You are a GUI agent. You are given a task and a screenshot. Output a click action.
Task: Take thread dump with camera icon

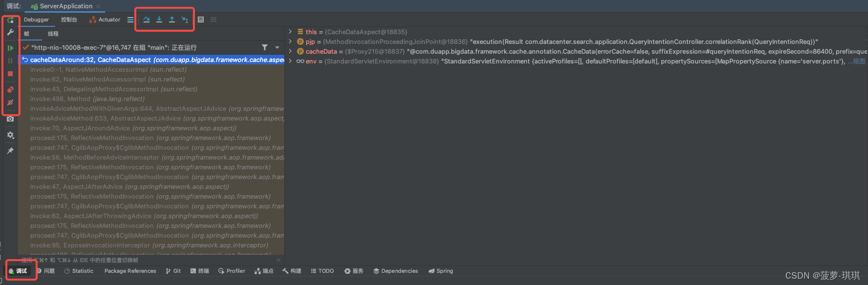pyautogui.click(x=10, y=119)
